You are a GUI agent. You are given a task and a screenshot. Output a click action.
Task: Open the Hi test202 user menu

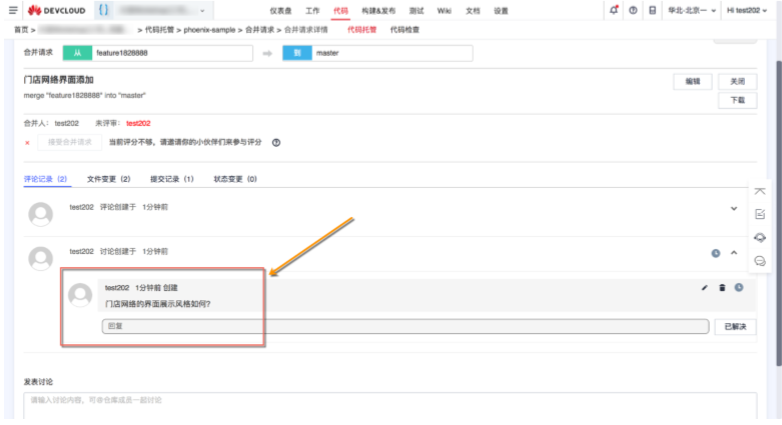[747, 10]
